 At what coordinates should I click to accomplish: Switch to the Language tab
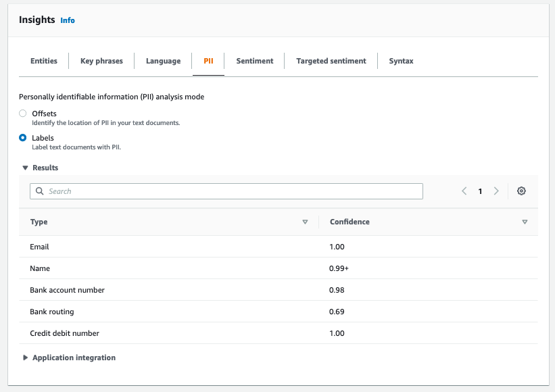(163, 61)
